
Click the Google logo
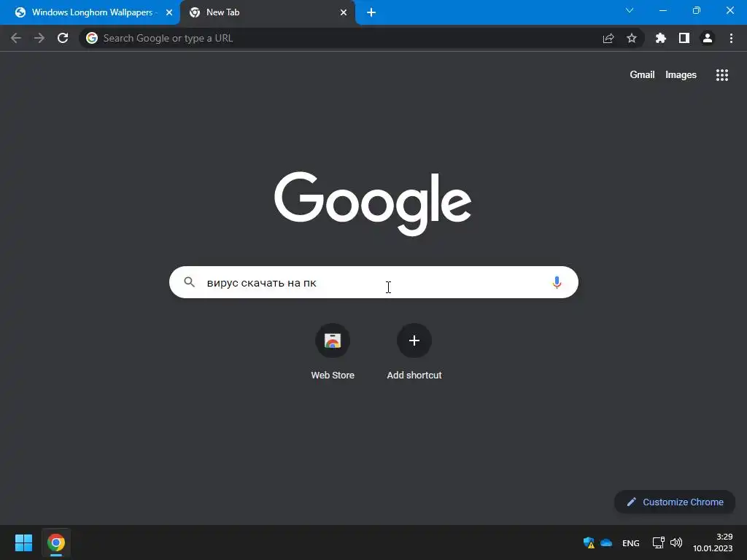tap(373, 203)
